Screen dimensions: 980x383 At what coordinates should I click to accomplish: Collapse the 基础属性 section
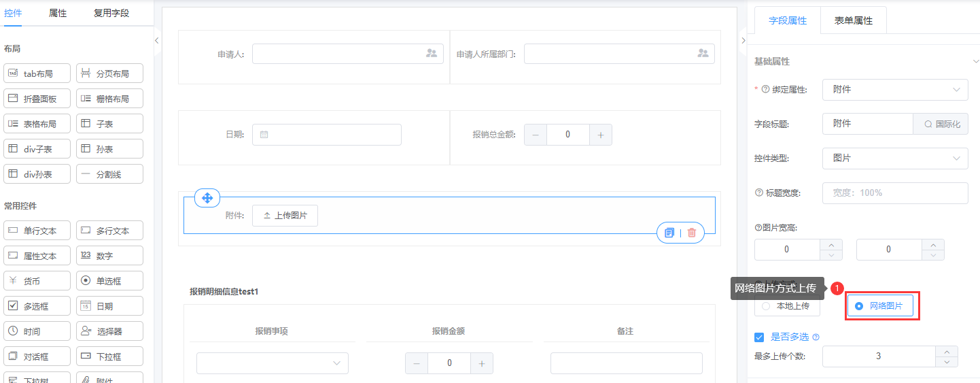pos(975,61)
